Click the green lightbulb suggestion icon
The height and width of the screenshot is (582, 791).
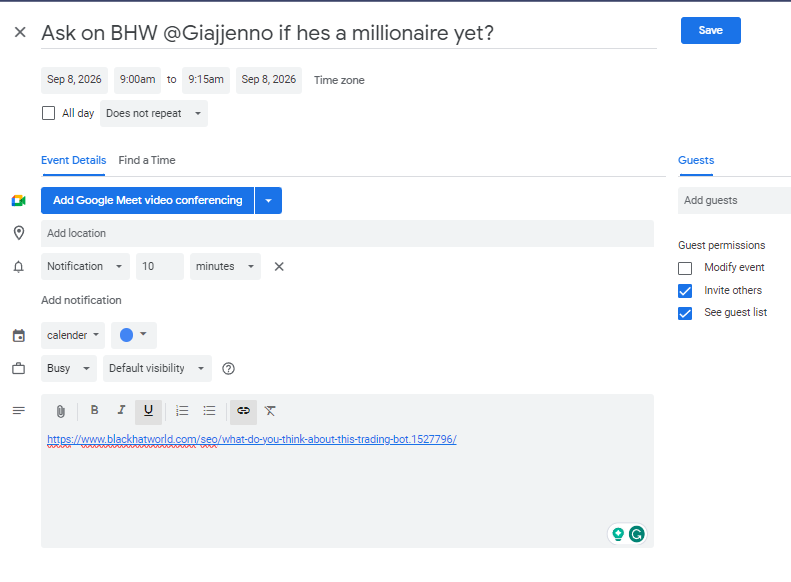coord(618,534)
